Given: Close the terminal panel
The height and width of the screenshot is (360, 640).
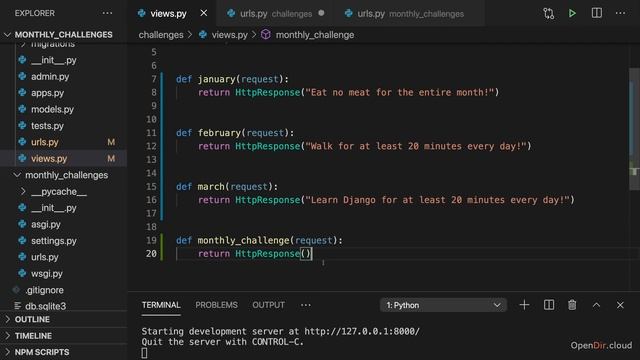Looking at the screenshot, I should pyautogui.click(x=620, y=305).
